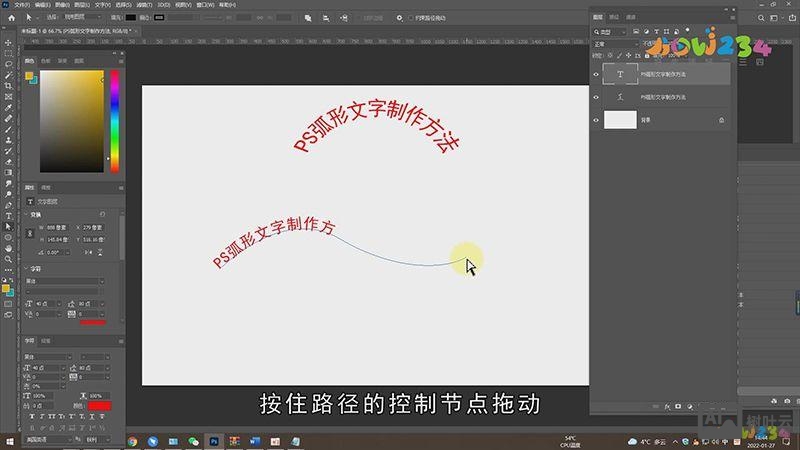Select the Ellipse shape tool
Viewport: 800px width, 450px height.
[x=8, y=237]
